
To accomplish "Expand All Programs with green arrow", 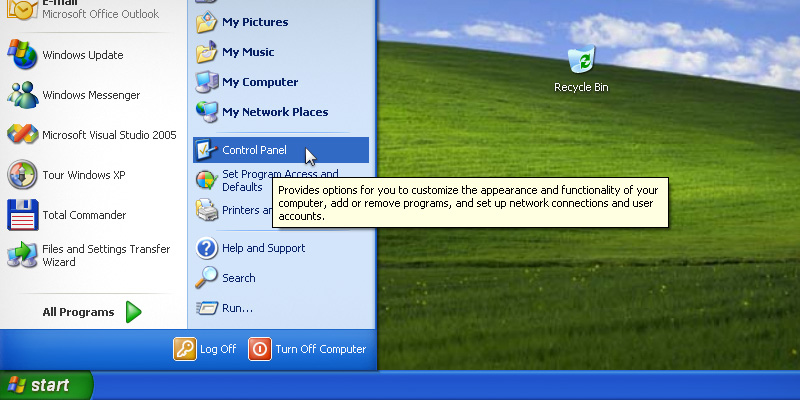I will (133, 312).
